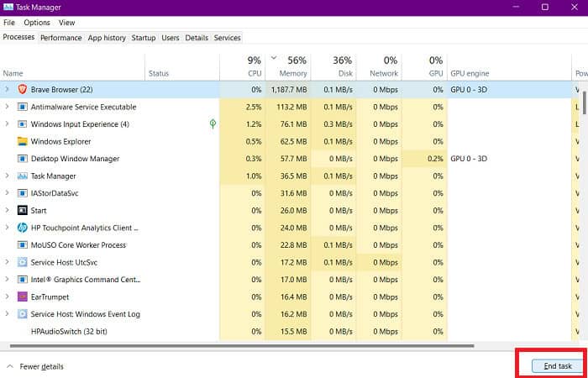Expand the Brave Browser (22) process group
588x378 pixels.
pyautogui.click(x=7, y=89)
